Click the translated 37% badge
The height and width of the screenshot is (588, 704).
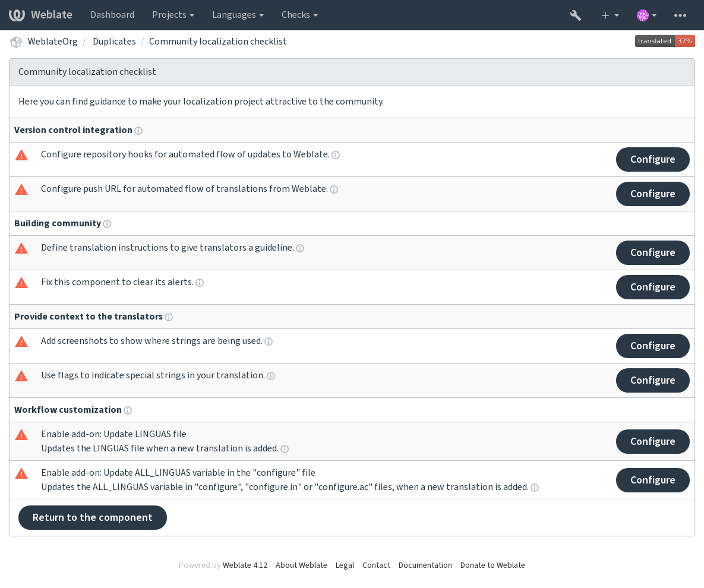click(664, 42)
